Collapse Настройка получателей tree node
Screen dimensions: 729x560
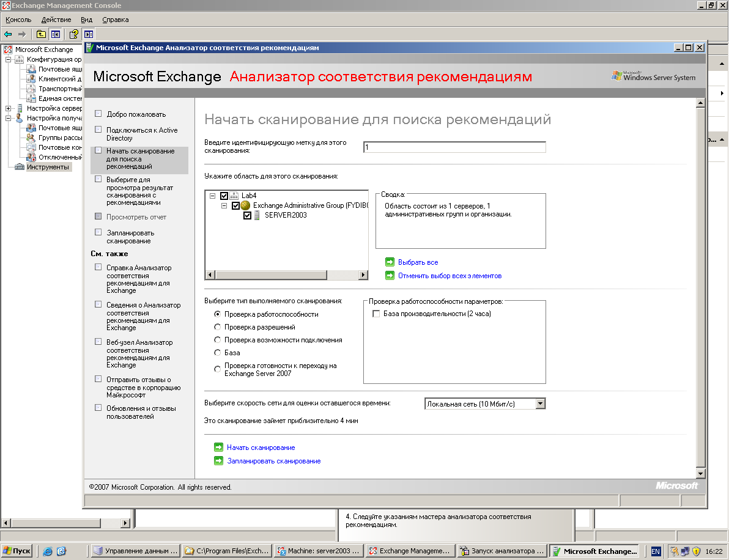(x=8, y=118)
